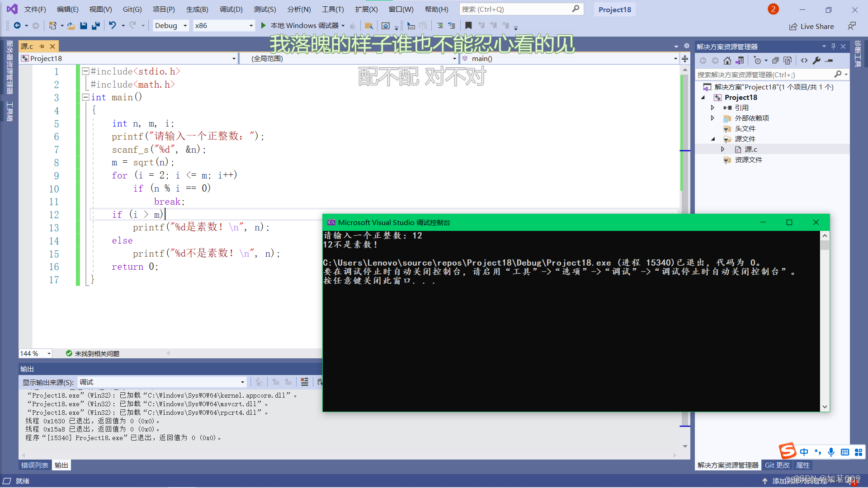
Task: Click the comment selected lines icon
Action: [440, 26]
